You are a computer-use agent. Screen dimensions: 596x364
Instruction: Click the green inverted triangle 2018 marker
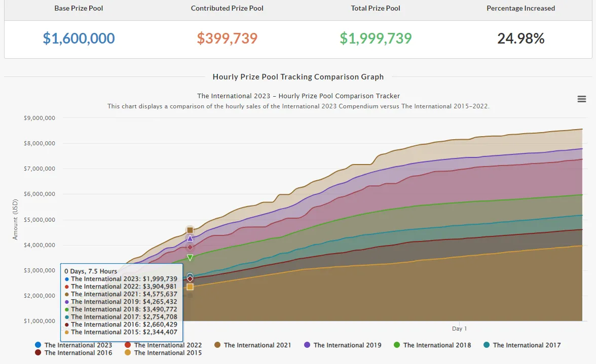[190, 258]
